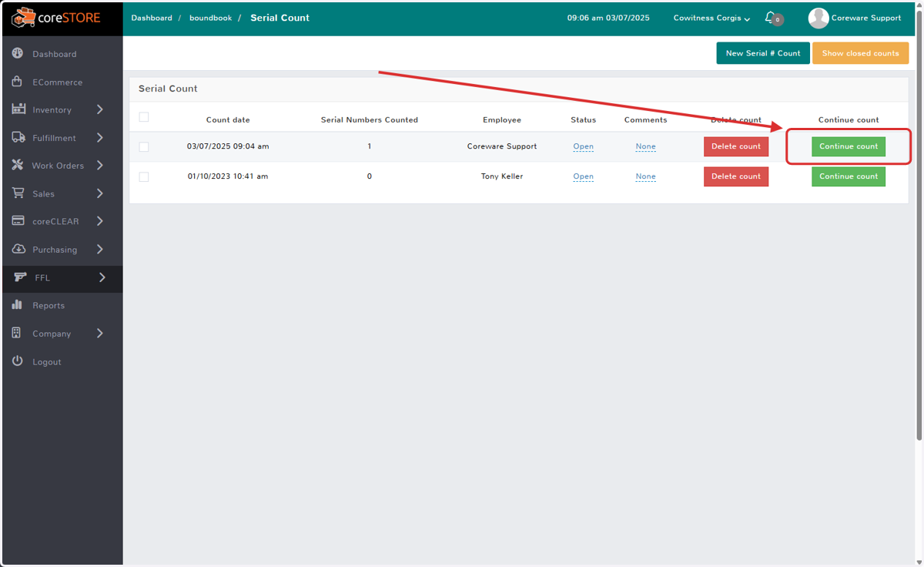Expand the Sales submenu arrow

click(x=100, y=193)
